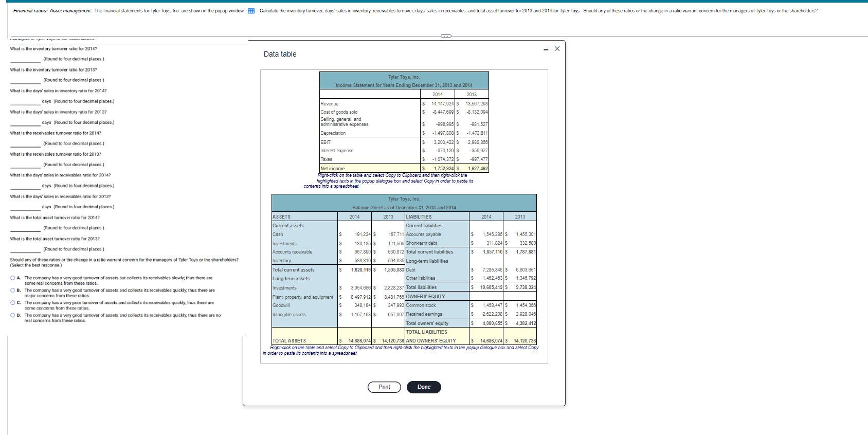
Task: Select the 2014 receivables turnover answer box
Action: pyautogui.click(x=26, y=143)
